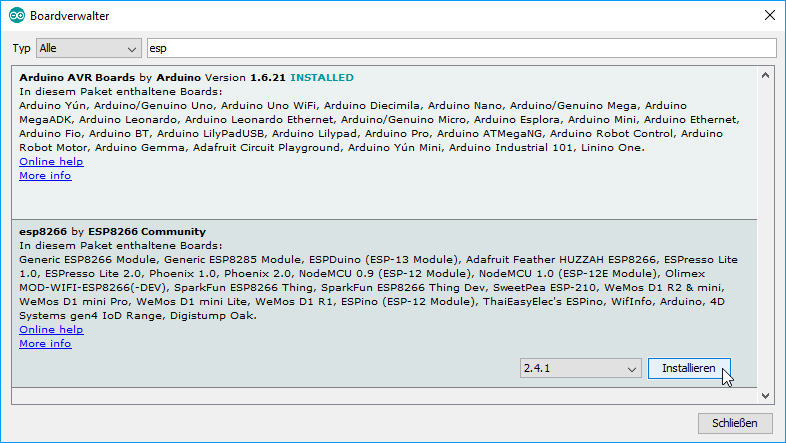Click the Schließen button

(x=735, y=423)
